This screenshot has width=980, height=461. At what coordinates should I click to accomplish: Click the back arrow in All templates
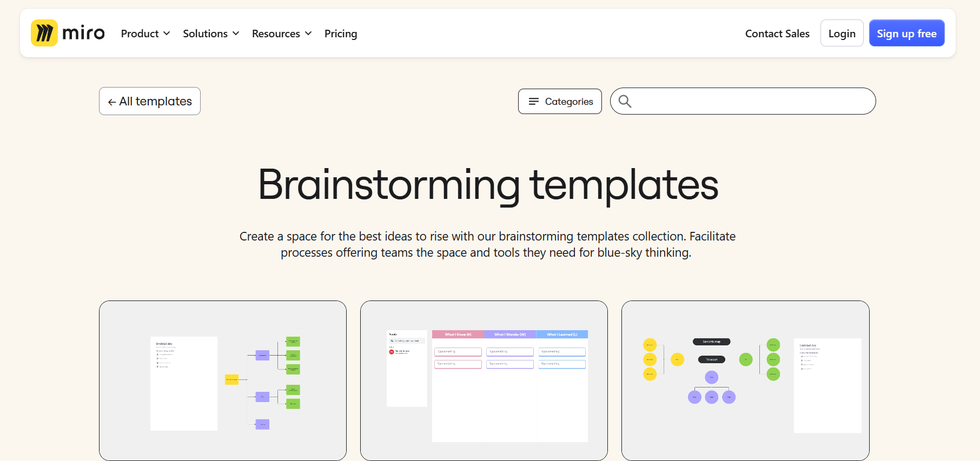pyautogui.click(x=112, y=102)
